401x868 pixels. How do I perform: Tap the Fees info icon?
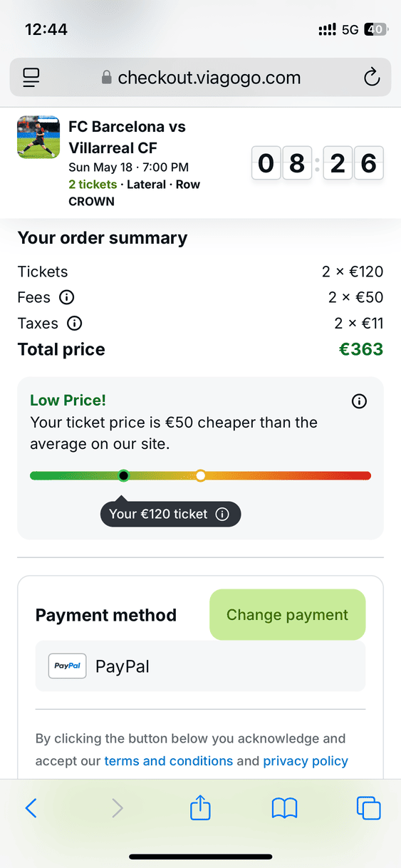[66, 297]
